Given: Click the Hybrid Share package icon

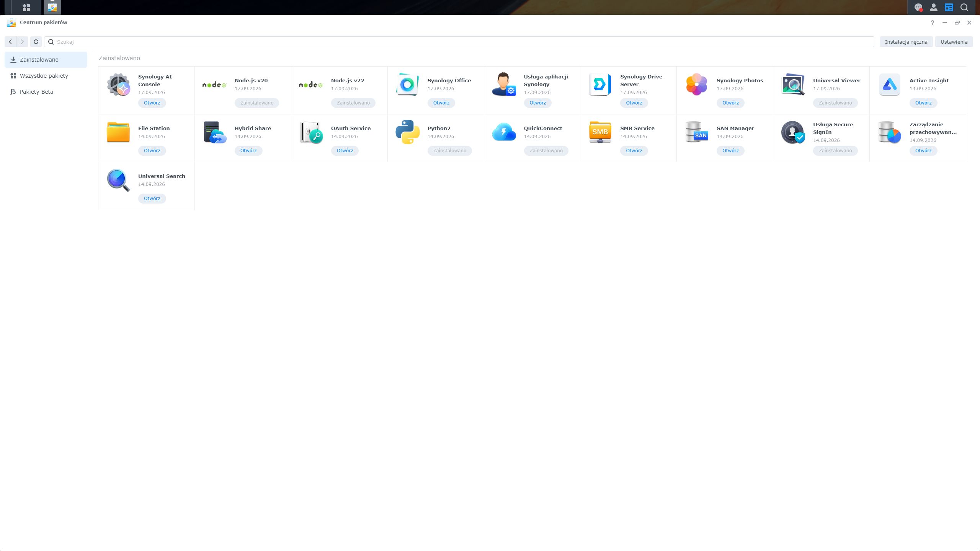Looking at the screenshot, I should [214, 132].
